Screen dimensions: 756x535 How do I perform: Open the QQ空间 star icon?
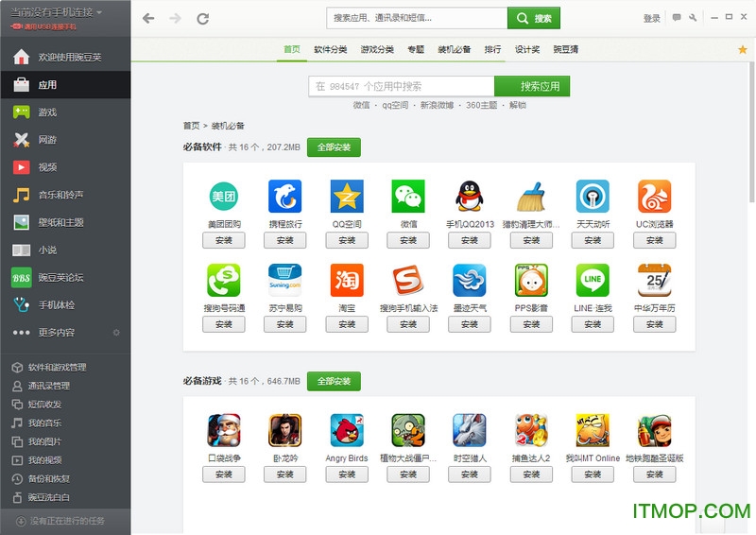[347, 197]
